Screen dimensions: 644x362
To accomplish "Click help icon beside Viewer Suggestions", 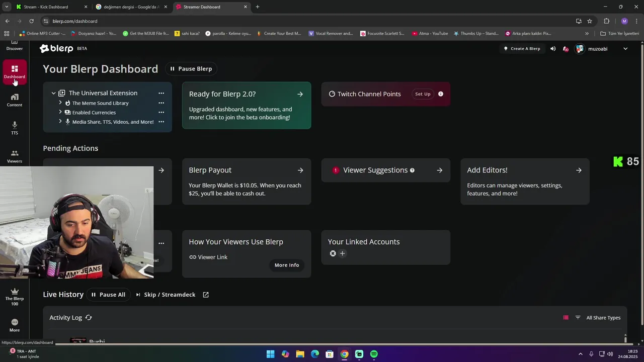I will click(412, 170).
